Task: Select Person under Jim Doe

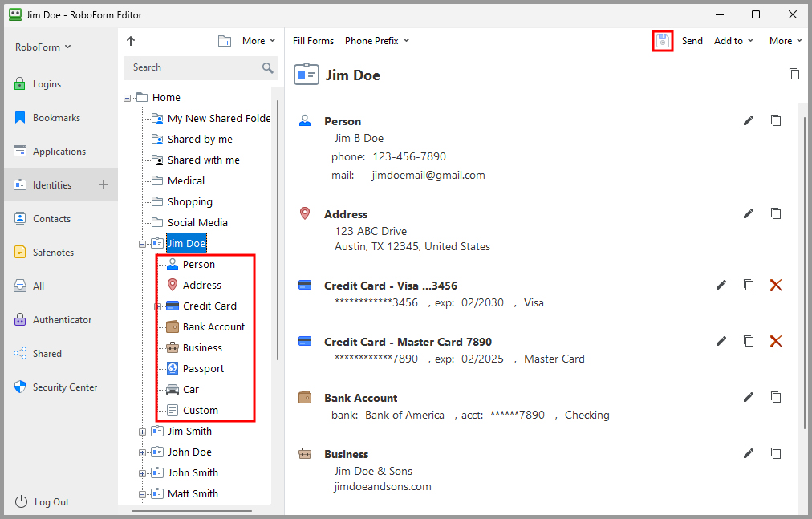Action: tap(191, 264)
